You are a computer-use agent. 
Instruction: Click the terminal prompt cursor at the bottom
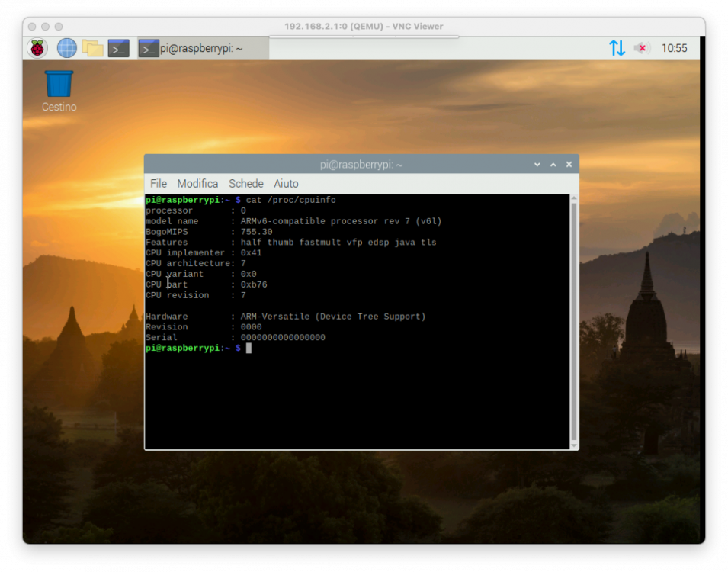click(249, 348)
